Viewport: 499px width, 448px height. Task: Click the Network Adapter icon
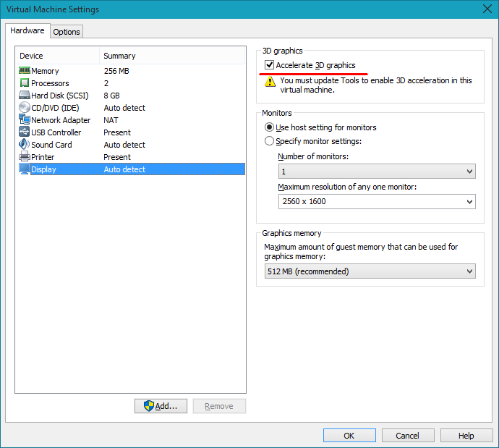(x=25, y=119)
